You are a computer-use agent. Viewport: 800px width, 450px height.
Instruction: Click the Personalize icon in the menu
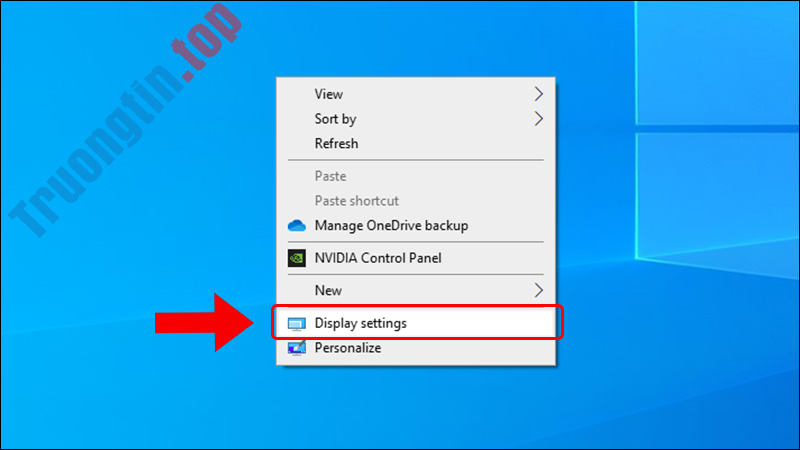pos(296,348)
